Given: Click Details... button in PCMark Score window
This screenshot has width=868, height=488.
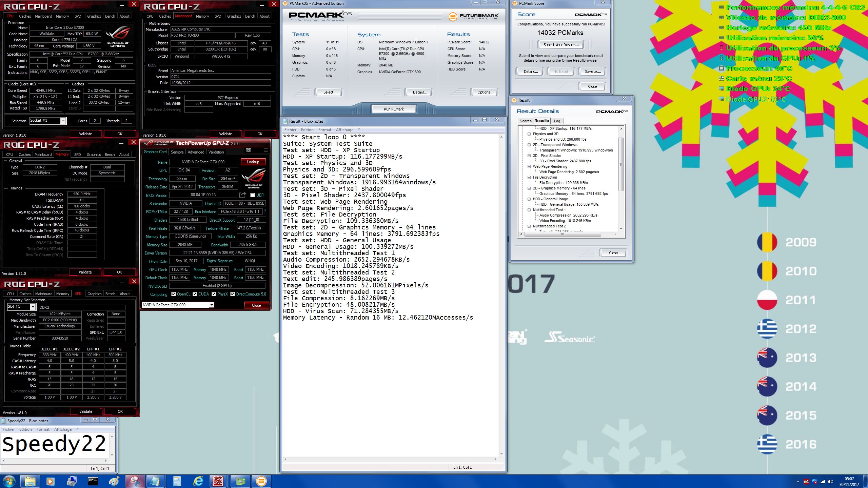Looking at the screenshot, I should pyautogui.click(x=531, y=72).
